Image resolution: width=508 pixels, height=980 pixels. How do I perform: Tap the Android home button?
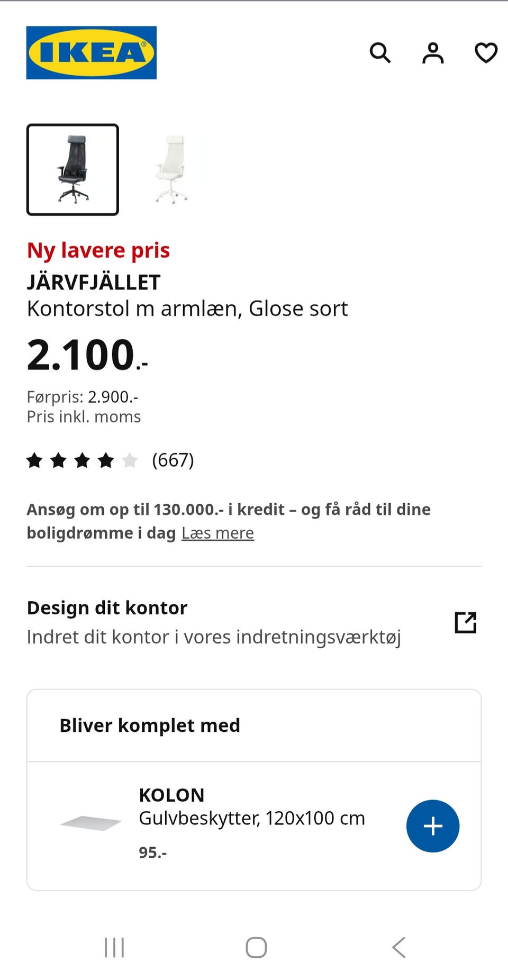pos(256,947)
